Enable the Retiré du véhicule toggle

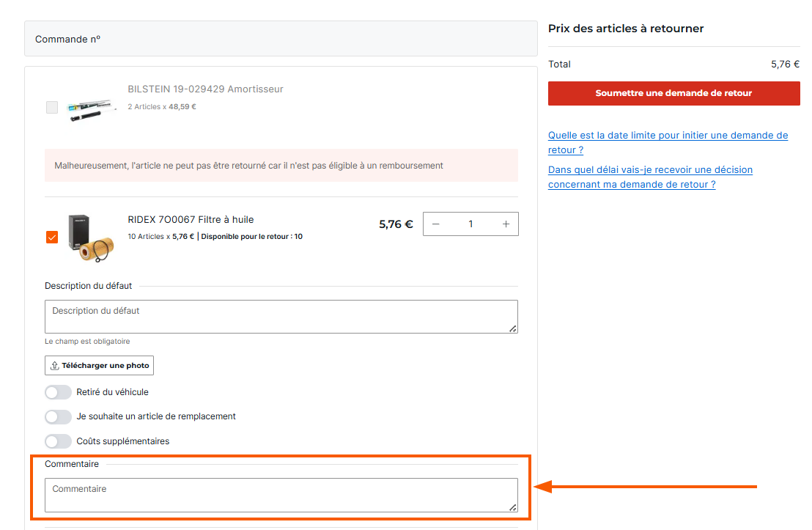58,392
